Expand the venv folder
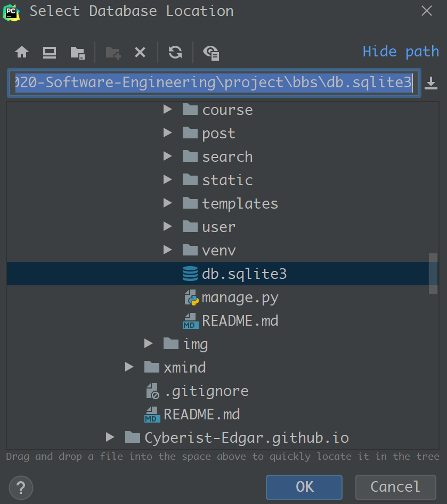Image resolution: width=447 pixels, height=504 pixels. (167, 250)
